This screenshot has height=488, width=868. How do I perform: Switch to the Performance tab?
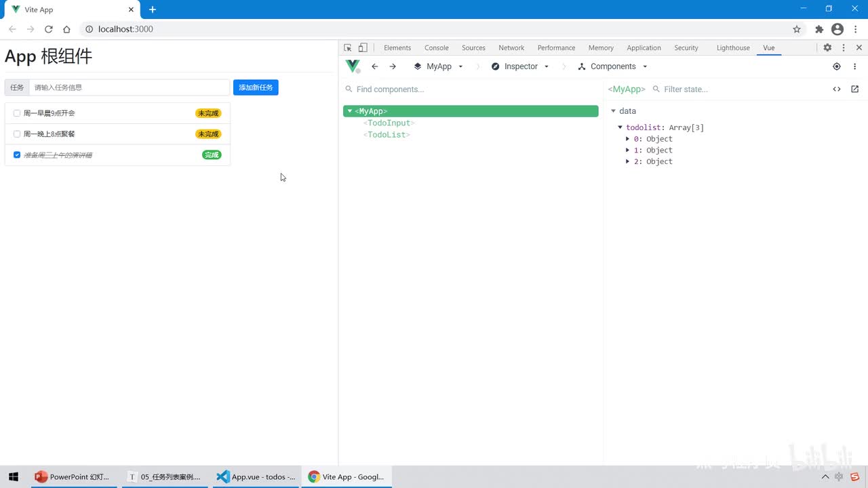pos(556,48)
